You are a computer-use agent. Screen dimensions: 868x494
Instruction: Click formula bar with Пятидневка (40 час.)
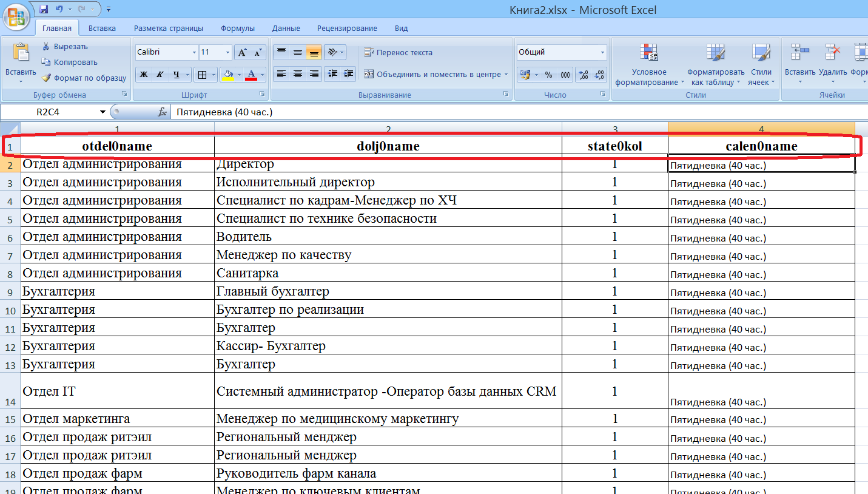[x=519, y=112]
